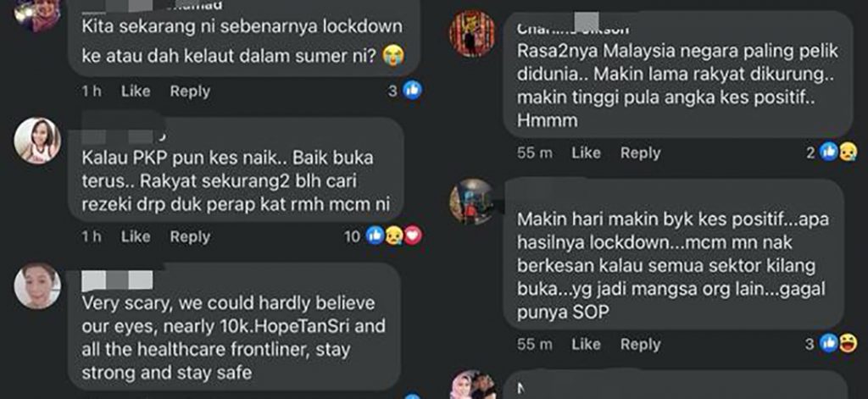Open the thumbs-up reaction with count 10
This screenshot has height=399, width=868.
coord(375,236)
